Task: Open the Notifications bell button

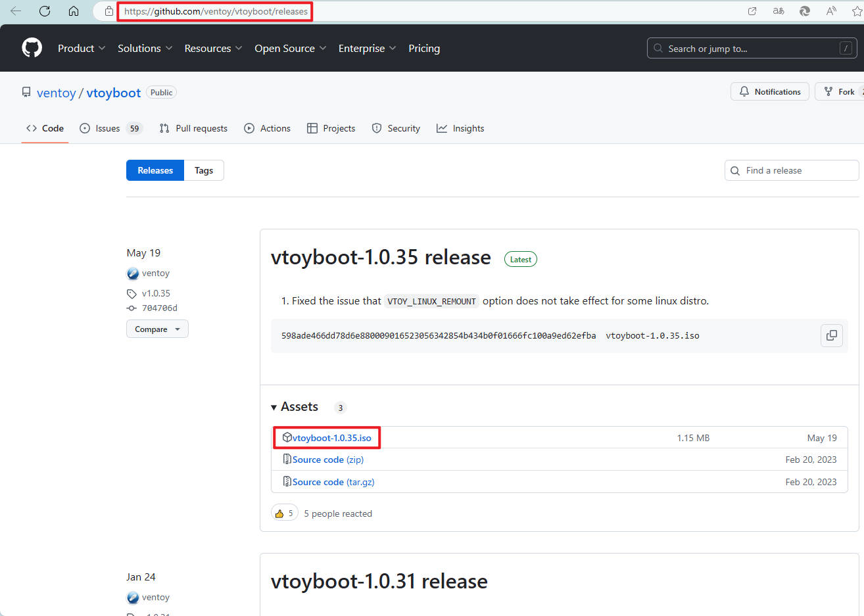Action: [x=769, y=92]
